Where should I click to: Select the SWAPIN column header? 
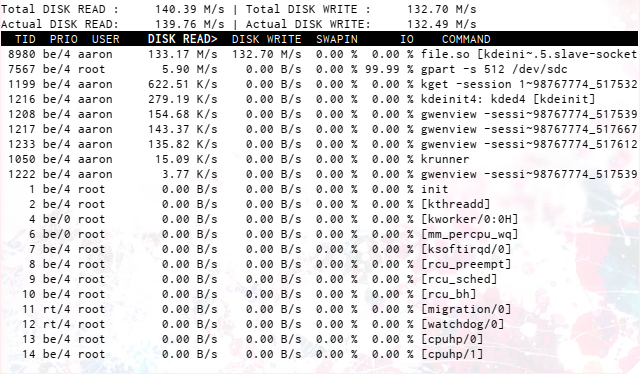[x=337, y=39]
